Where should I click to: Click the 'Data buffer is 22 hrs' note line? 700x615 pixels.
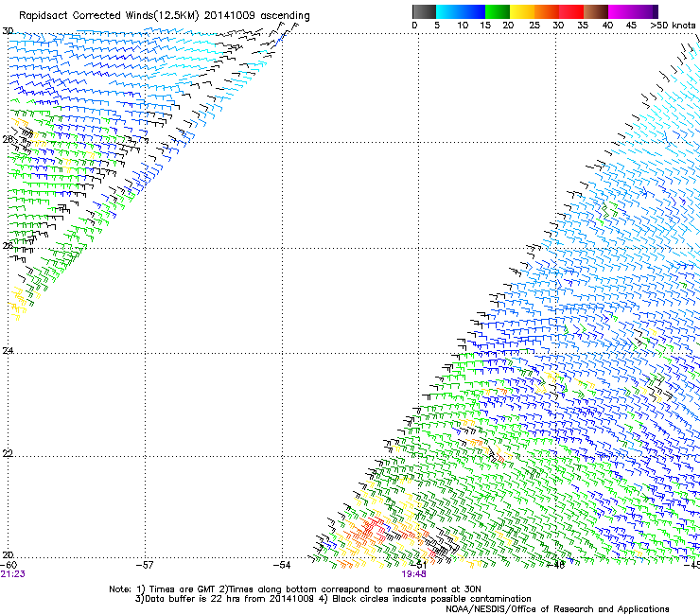[x=333, y=599]
